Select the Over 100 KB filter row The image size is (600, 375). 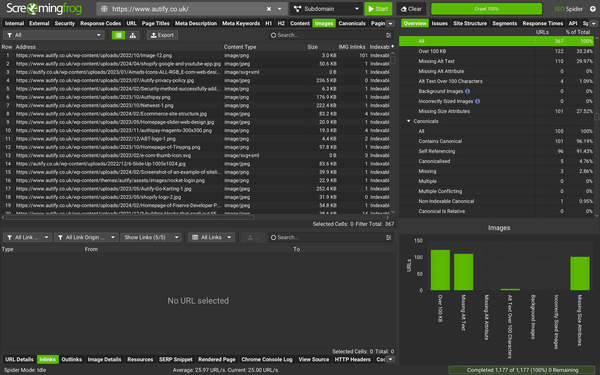click(496, 51)
